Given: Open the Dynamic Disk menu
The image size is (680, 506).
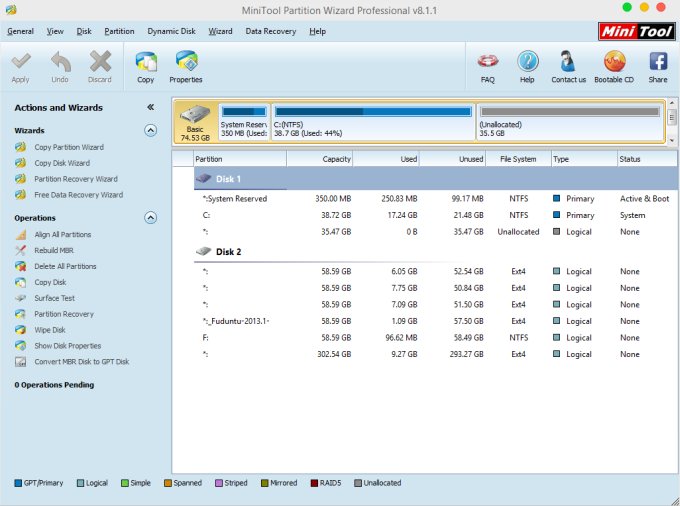Looking at the screenshot, I should (x=171, y=31).
